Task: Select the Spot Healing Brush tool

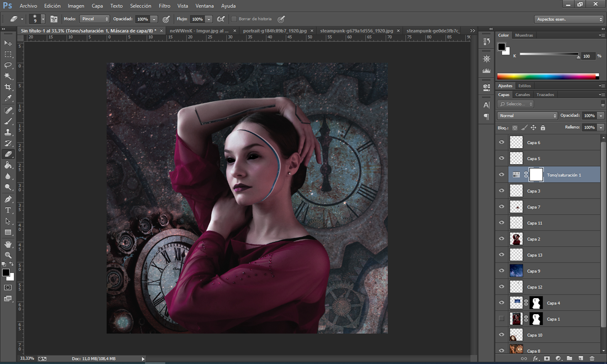Action: point(8,111)
